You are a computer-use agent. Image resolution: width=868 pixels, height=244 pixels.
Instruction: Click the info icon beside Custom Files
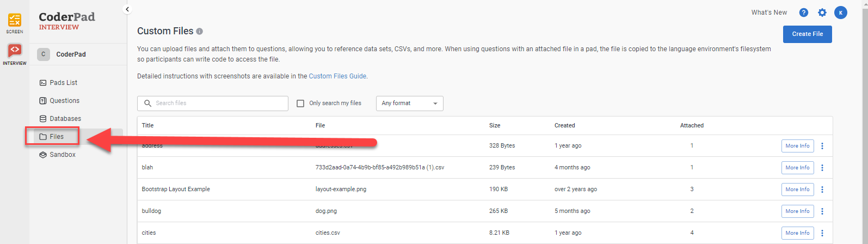(x=200, y=32)
